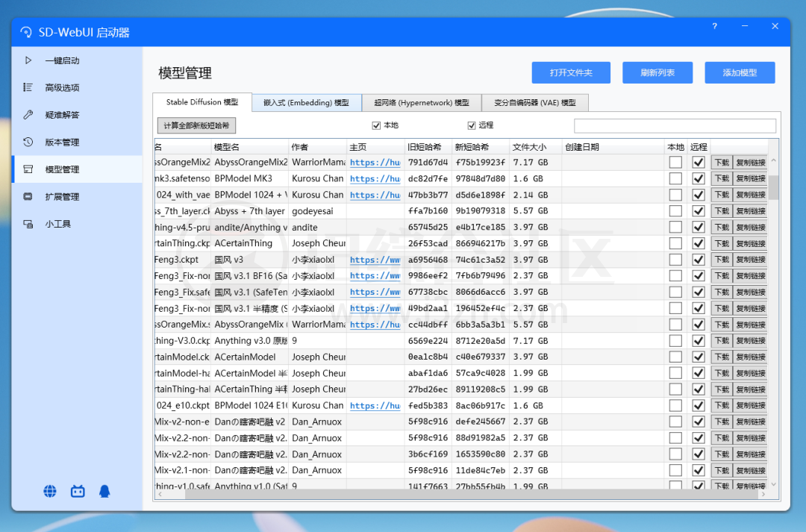The height and width of the screenshot is (532, 806).
Task: Open 小工具 in the sidebar
Action: pyautogui.click(x=77, y=224)
